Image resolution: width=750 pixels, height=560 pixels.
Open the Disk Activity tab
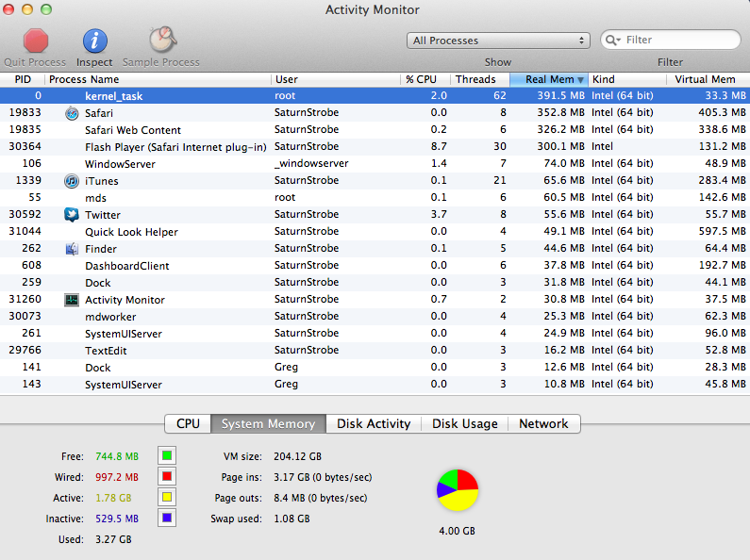tap(374, 424)
